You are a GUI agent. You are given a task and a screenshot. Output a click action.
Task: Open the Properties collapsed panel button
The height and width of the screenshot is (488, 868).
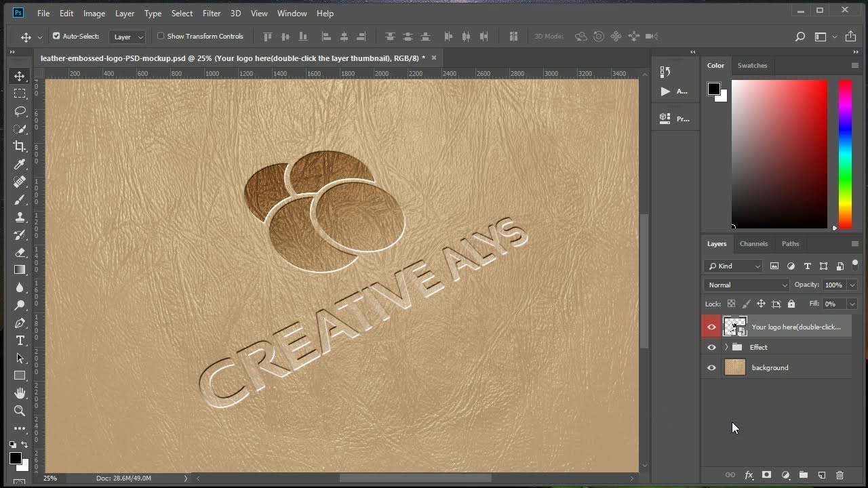(x=673, y=119)
